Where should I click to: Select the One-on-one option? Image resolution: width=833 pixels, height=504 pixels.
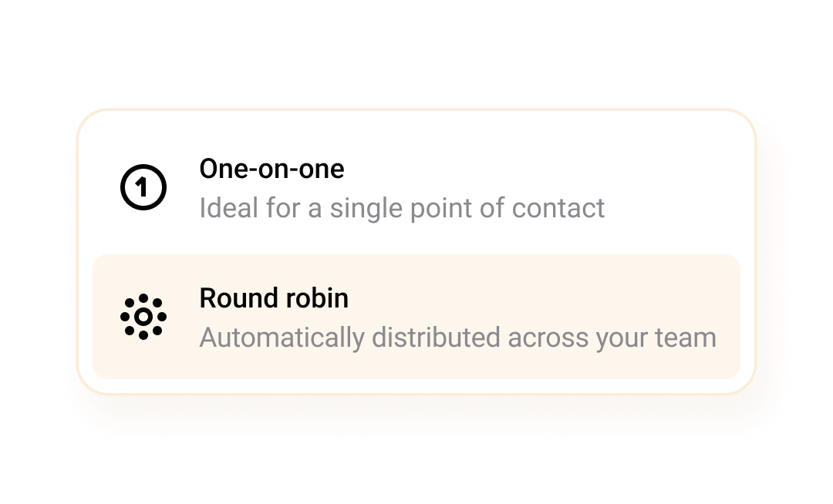click(416, 187)
